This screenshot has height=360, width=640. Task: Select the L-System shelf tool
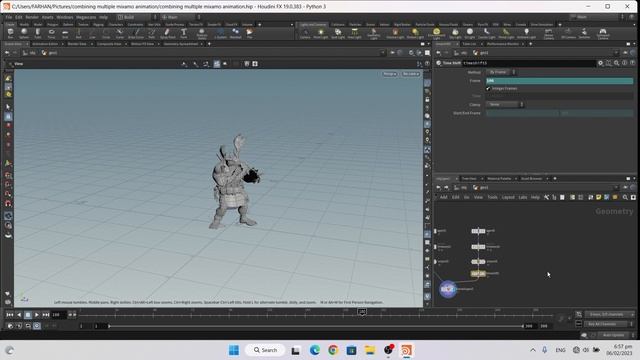(x=220, y=33)
